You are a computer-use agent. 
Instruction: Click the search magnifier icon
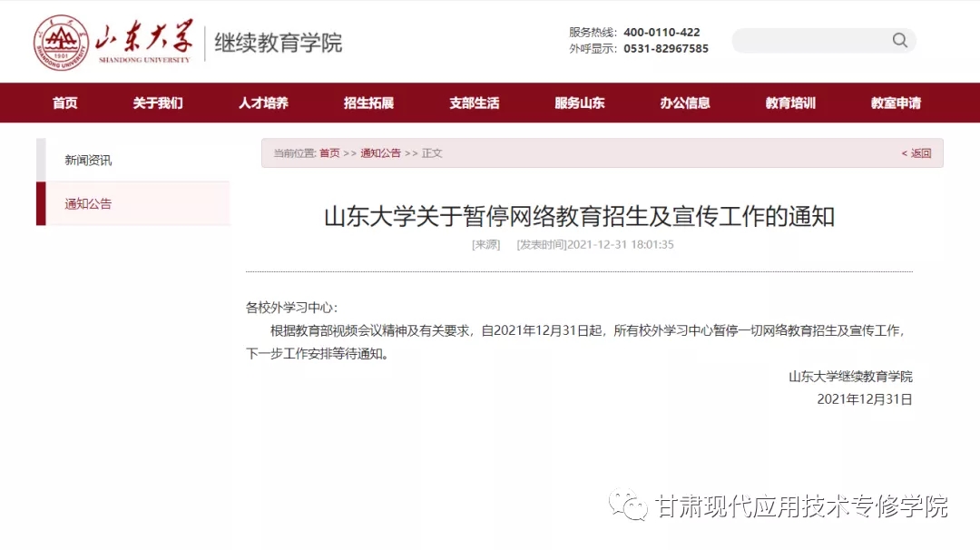[x=899, y=40]
